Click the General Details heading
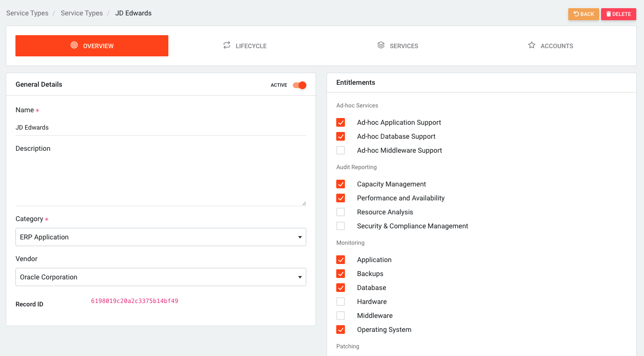This screenshot has height=356, width=644. (x=39, y=84)
